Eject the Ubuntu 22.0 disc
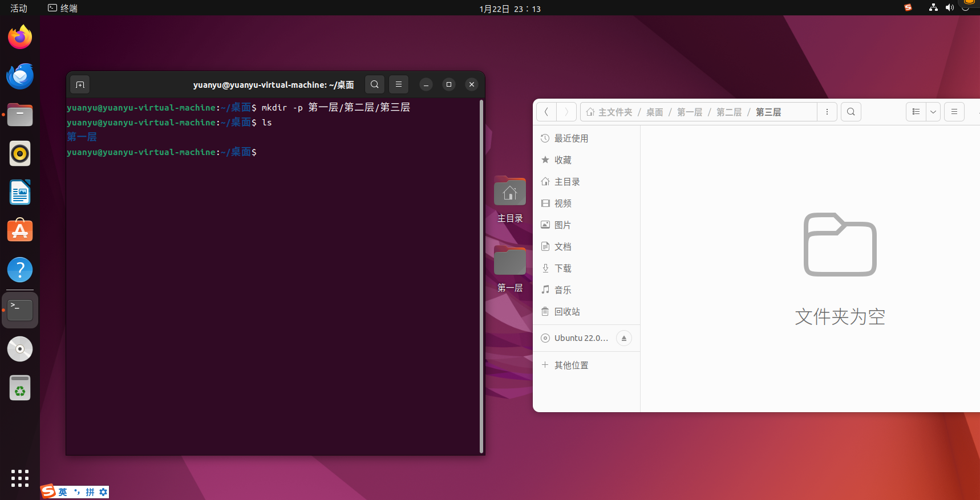This screenshot has height=500, width=980. click(623, 338)
